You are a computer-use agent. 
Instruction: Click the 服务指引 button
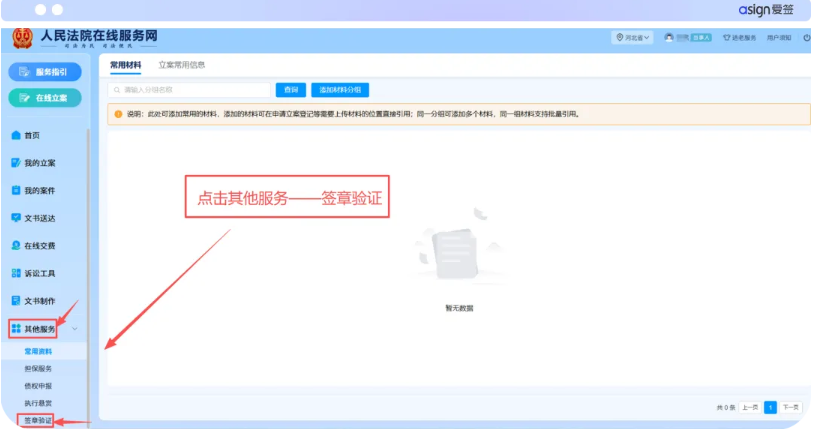click(x=45, y=72)
